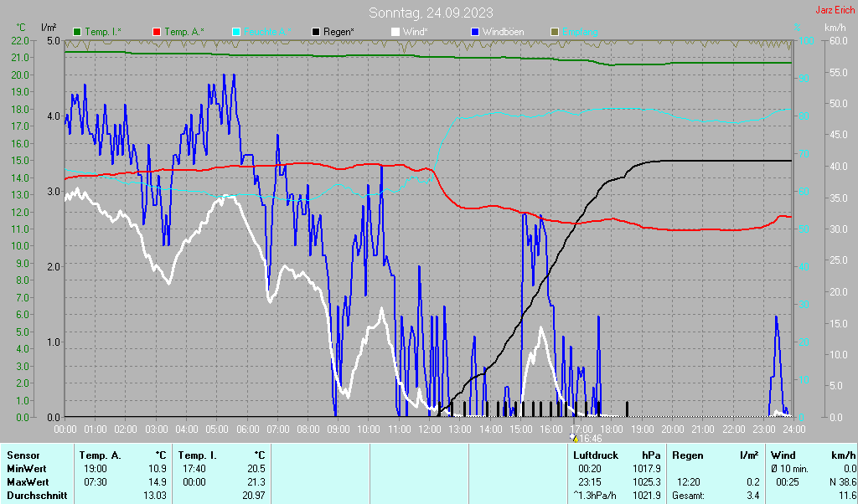Screen dimensions: 858x504
Task: Click the Luftdruck column header
Action: [x=597, y=455]
